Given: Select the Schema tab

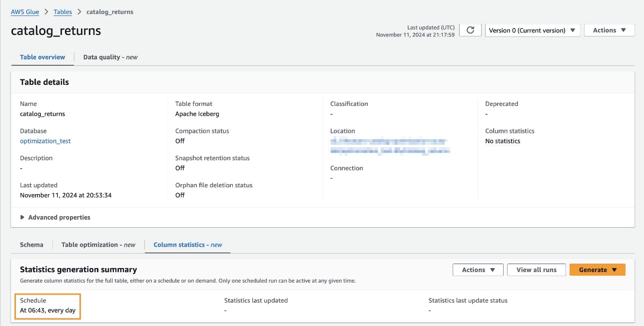Looking at the screenshot, I should click(x=31, y=245).
